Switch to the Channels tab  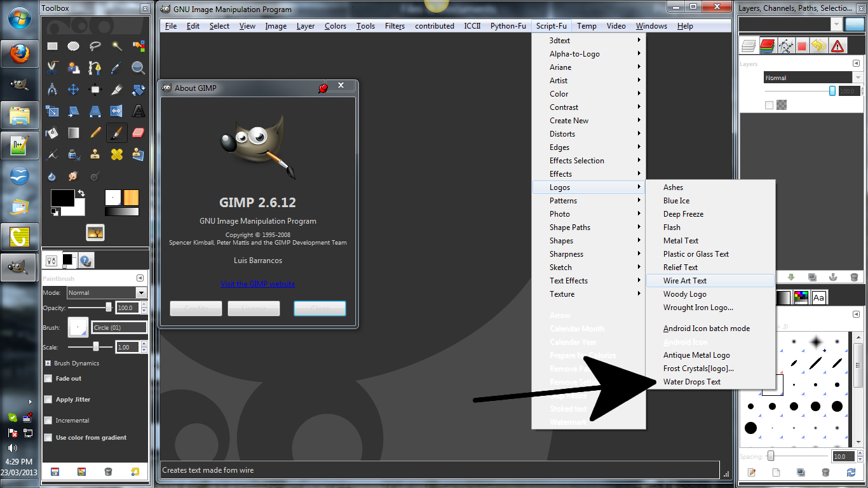[768, 46]
